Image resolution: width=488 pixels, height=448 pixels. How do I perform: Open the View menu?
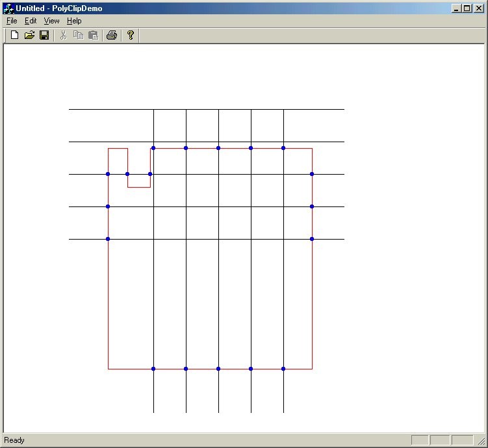(x=51, y=21)
